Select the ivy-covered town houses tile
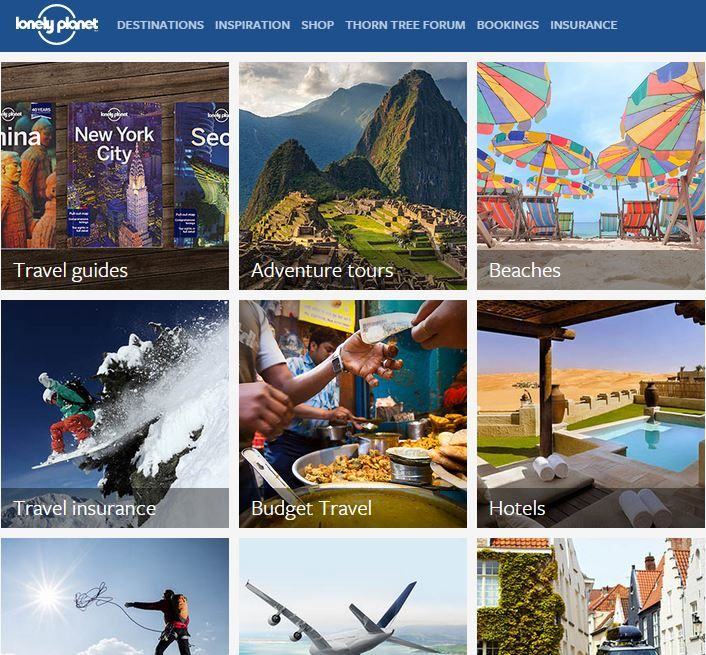The height and width of the screenshot is (655, 706). coord(591,596)
